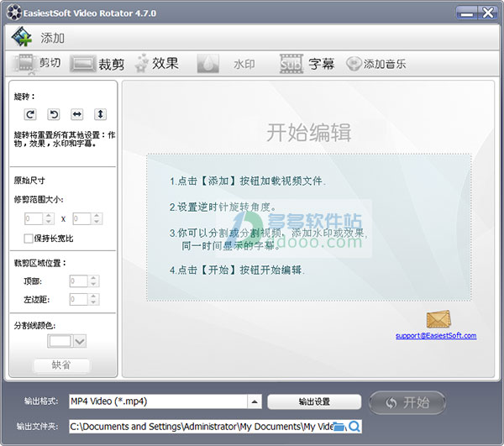Open the 裁剪 crop tool
The width and height of the screenshot is (504, 446).
97,64
